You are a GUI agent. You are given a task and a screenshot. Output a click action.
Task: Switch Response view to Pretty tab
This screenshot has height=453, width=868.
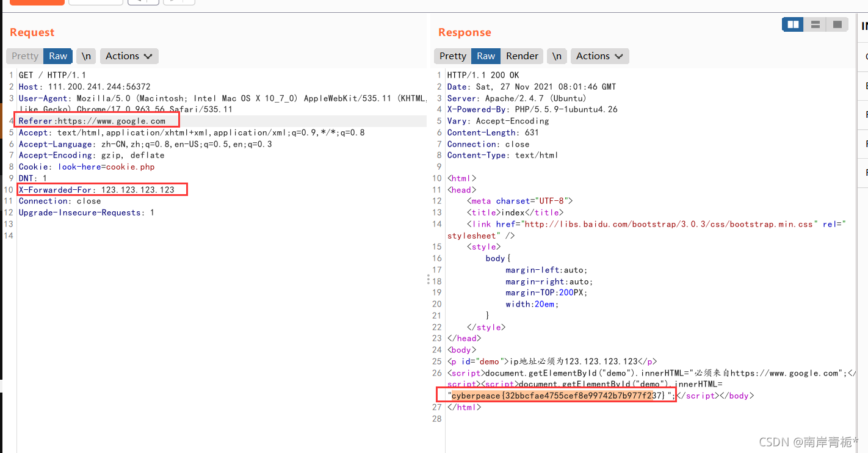tap(453, 56)
